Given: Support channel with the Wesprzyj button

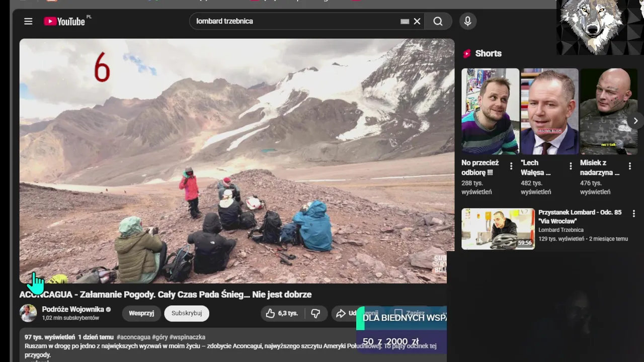Looking at the screenshot, I should [141, 313].
